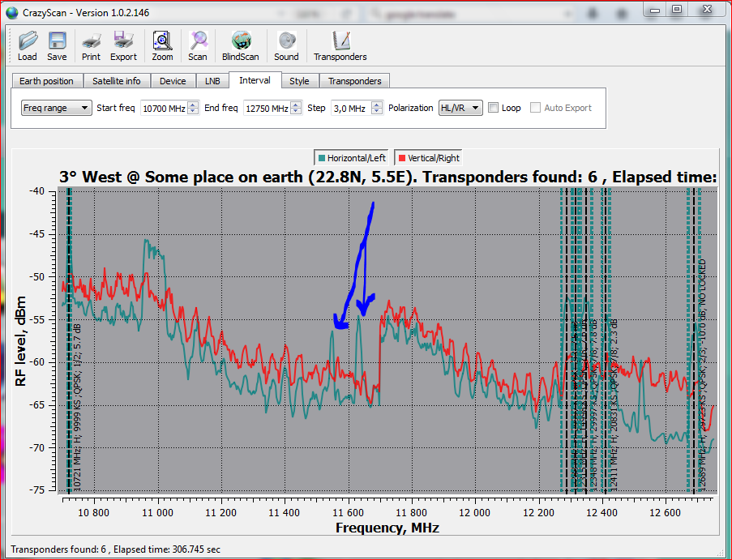The image size is (732, 560).
Task: Tick the Auto Export checkbox
Action: click(535, 108)
